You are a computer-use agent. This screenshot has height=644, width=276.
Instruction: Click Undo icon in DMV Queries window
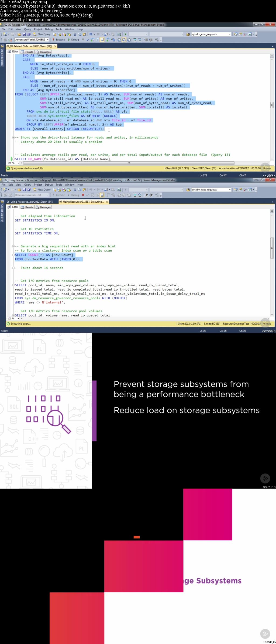click(x=91, y=34)
